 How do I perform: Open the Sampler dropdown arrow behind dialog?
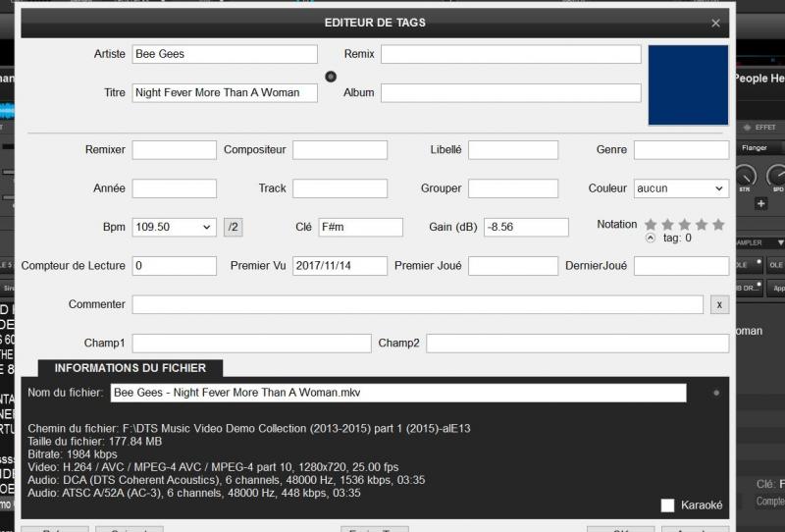point(780,243)
